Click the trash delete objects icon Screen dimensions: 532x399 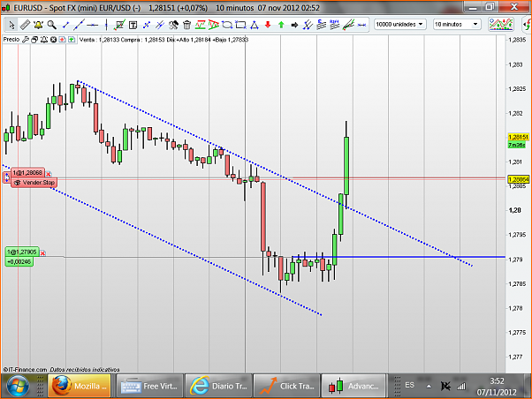click(186, 25)
